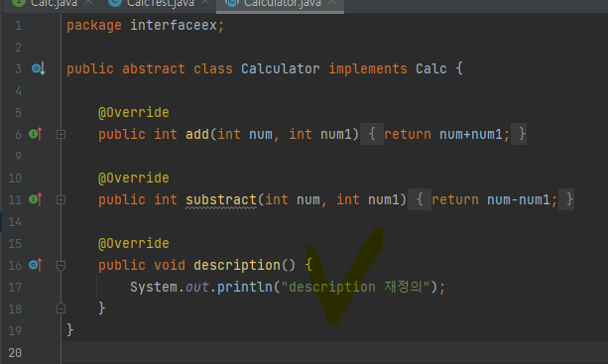
Task: Click return num-num1 expression
Action: pyautogui.click(x=494, y=199)
